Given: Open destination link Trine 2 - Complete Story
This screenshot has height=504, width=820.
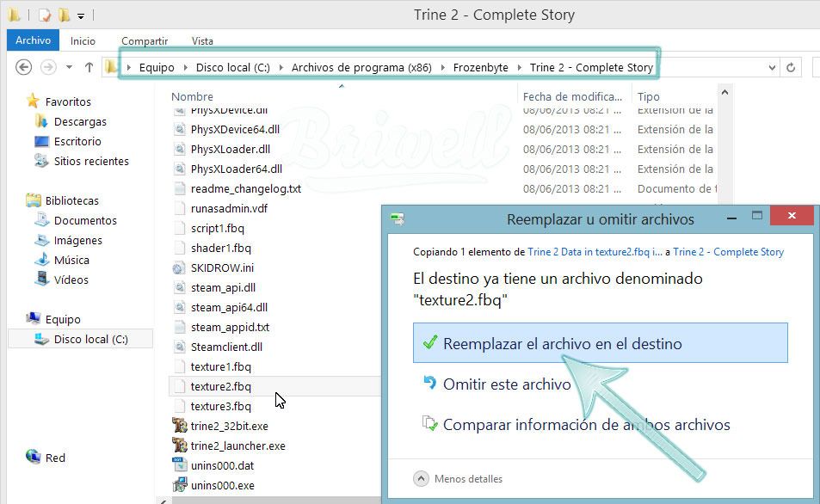Looking at the screenshot, I should 728,252.
